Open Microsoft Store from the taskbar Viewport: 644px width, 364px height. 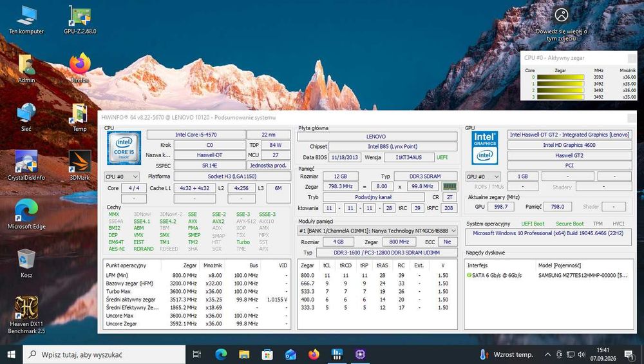pos(267,354)
